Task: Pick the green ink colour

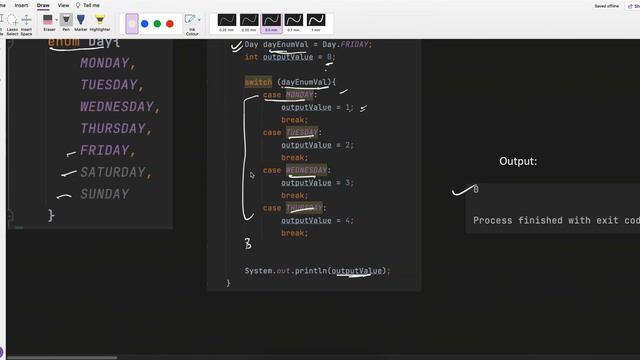Action: point(157,24)
